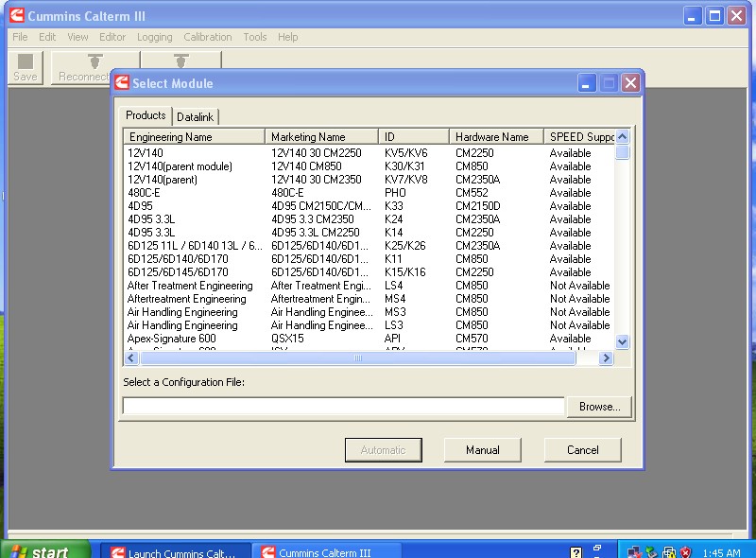Select the 4D95 3.3L row with ID K24

coord(369,219)
